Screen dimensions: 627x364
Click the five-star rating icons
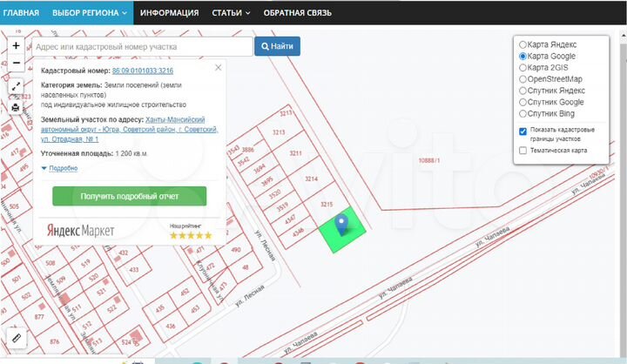click(x=190, y=235)
